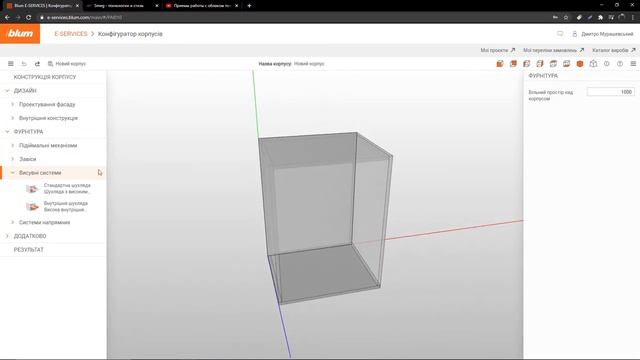Click the sixth gray cabinet view icon
This screenshot has height=360, width=640.
pos(567,64)
